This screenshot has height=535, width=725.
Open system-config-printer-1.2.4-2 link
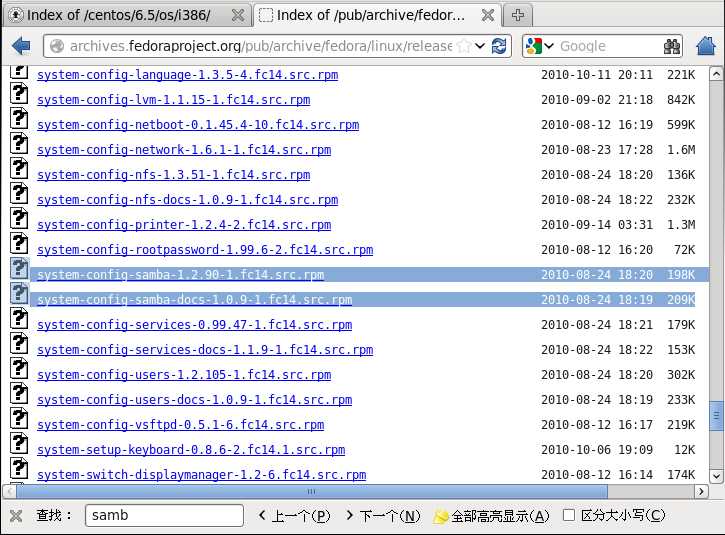[x=184, y=225]
